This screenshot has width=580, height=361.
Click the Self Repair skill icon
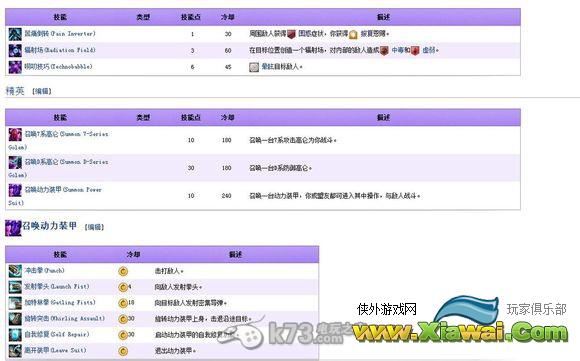coord(15,335)
